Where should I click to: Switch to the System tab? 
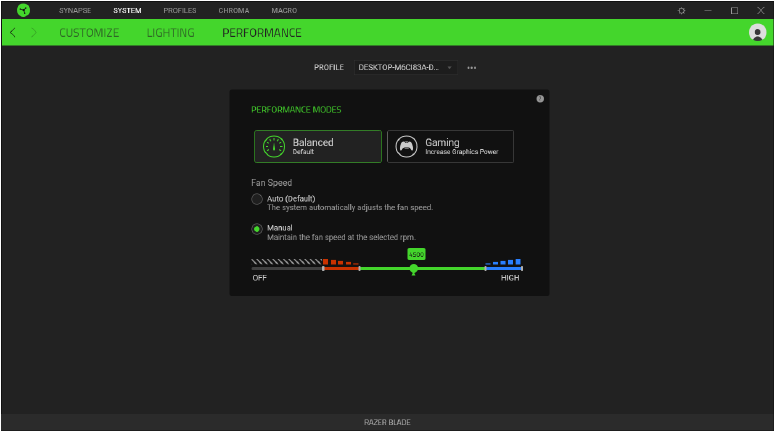pyautogui.click(x=127, y=10)
